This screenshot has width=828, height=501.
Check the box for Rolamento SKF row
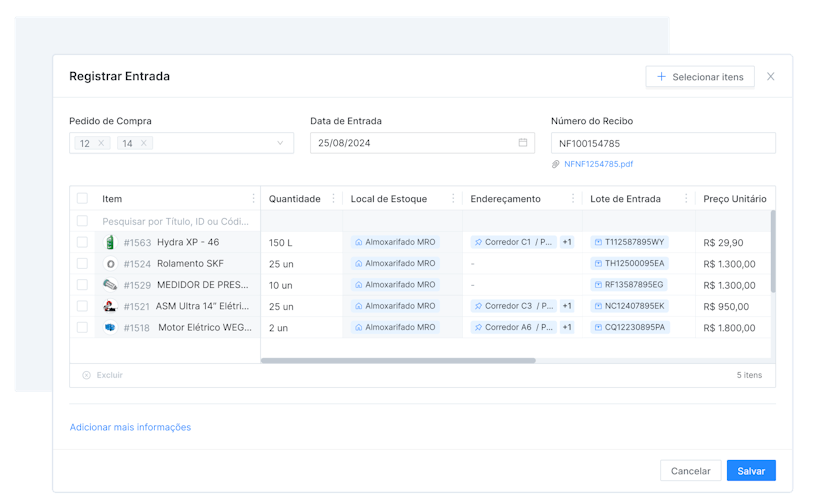point(82,264)
